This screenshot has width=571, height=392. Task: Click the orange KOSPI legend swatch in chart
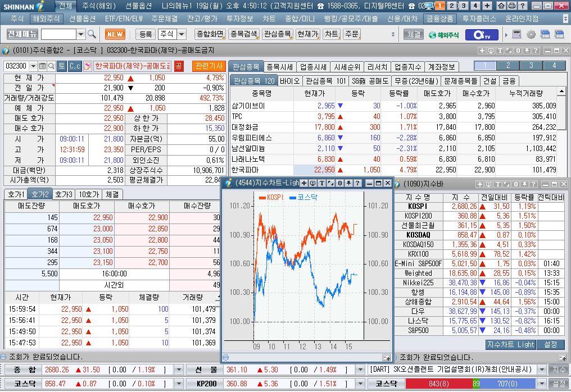262,198
